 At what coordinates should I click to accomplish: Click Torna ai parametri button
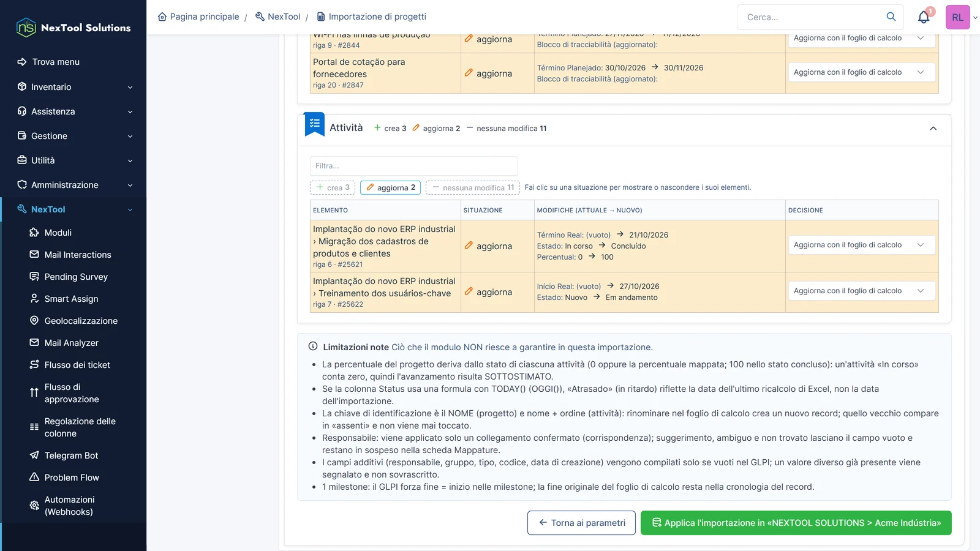pyautogui.click(x=581, y=523)
